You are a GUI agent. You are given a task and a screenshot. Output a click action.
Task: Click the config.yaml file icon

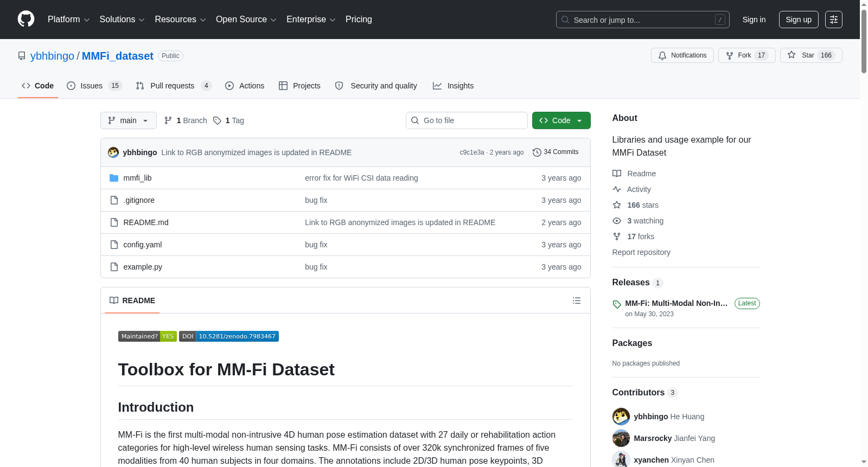pyautogui.click(x=114, y=245)
